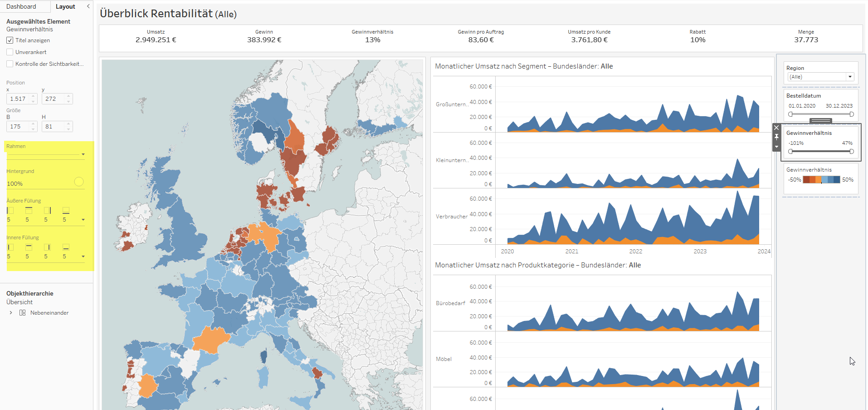Collapse the side pane with the chevron

click(88, 6)
